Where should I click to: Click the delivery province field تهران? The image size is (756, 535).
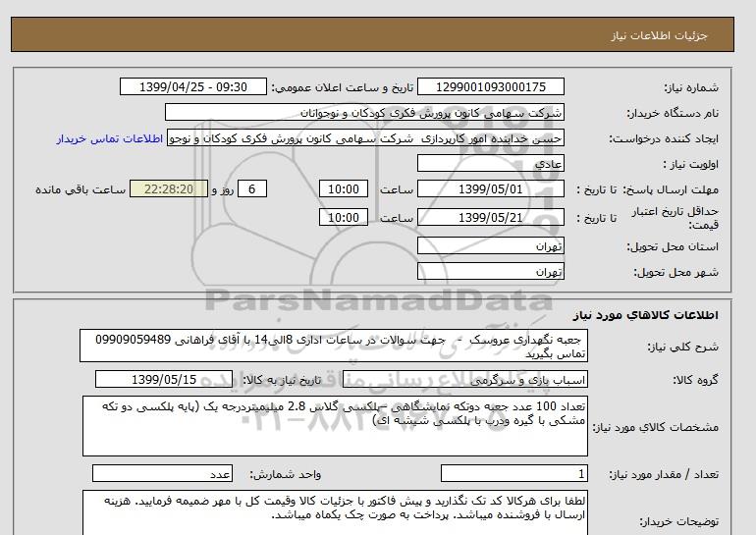[x=490, y=245]
